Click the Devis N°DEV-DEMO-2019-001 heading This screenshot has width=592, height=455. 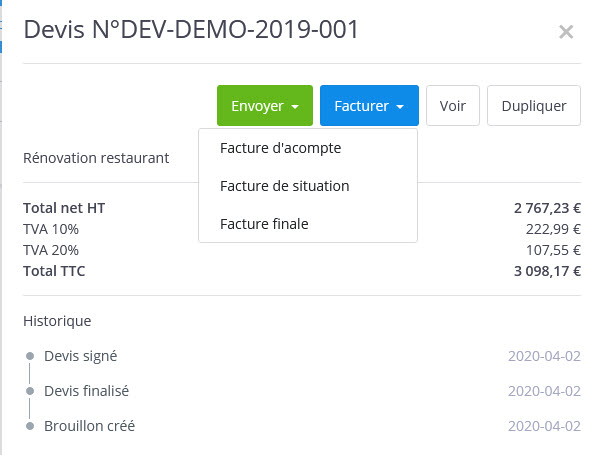(191, 29)
